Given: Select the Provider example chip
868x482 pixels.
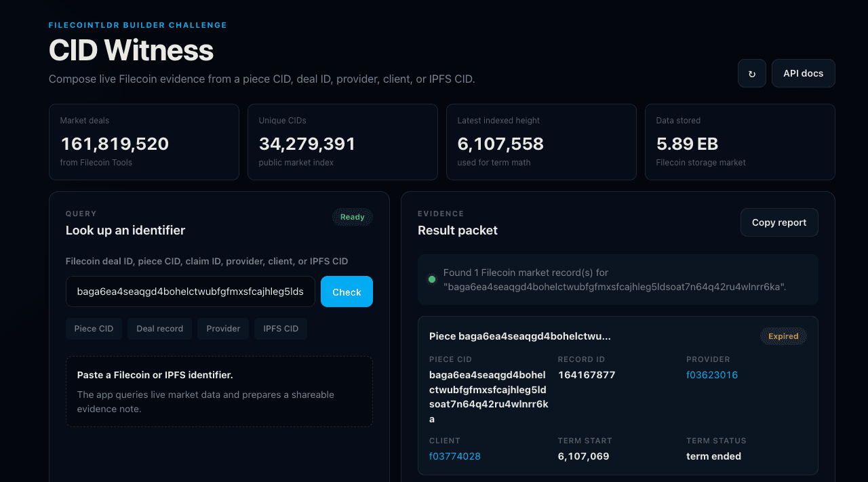Looking at the screenshot, I should point(223,329).
